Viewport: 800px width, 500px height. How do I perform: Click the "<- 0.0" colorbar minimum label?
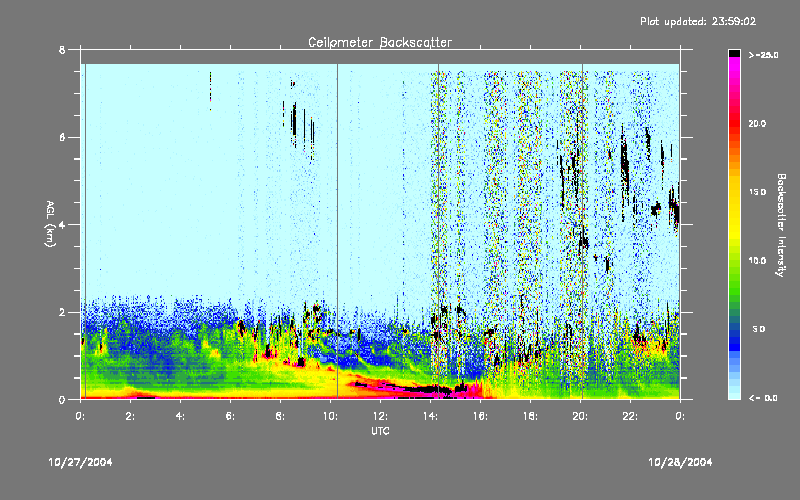(763, 398)
